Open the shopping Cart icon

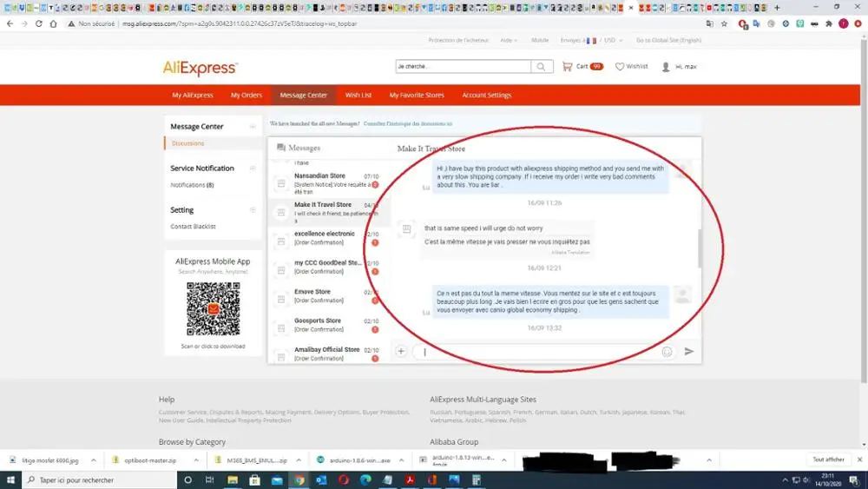click(568, 67)
